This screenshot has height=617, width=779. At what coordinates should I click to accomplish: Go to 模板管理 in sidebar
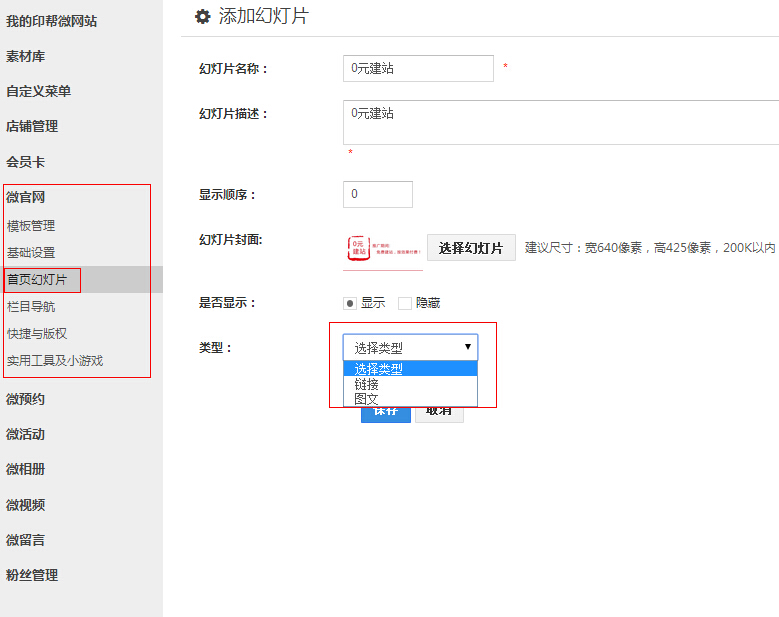pos(31,226)
